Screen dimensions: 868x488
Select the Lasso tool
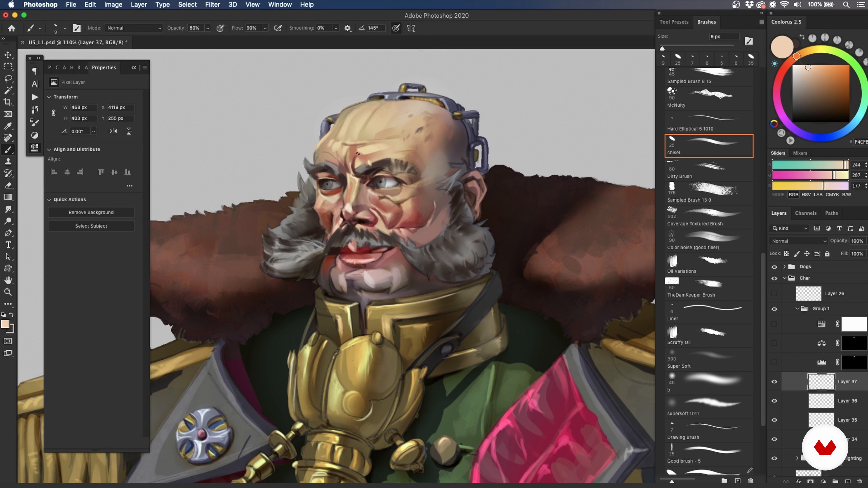(8, 78)
